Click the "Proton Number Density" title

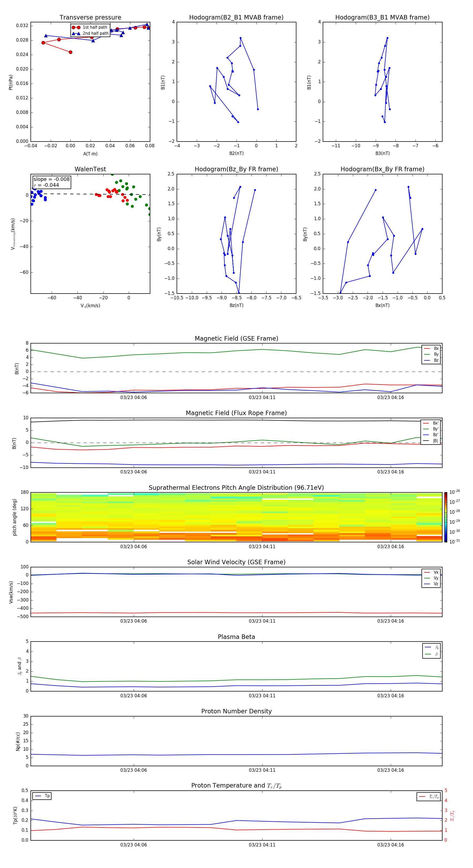(236, 711)
